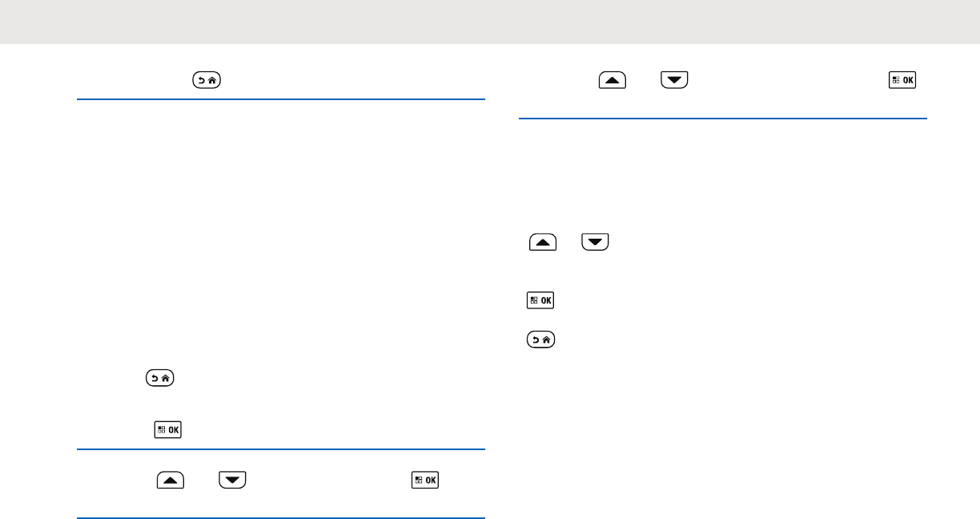This screenshot has width=980, height=519.
Task: Click the standalone down arrow in the right column
Action: [x=596, y=241]
